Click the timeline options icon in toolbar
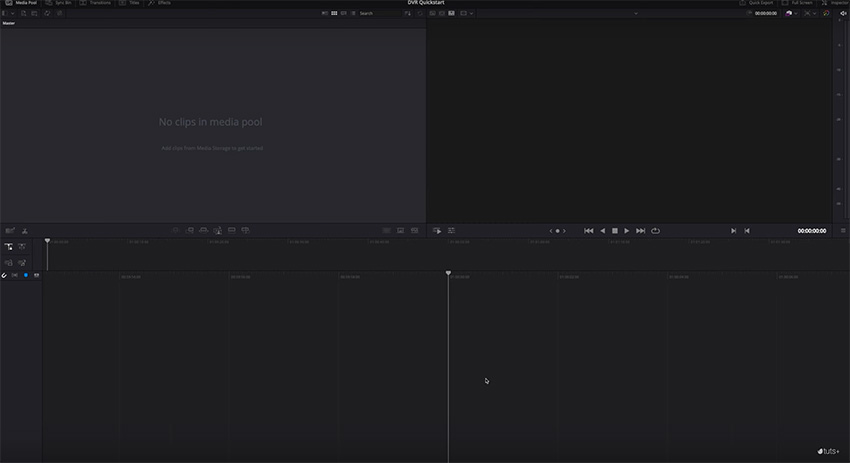Image resolution: width=850 pixels, height=463 pixels. (x=10, y=230)
